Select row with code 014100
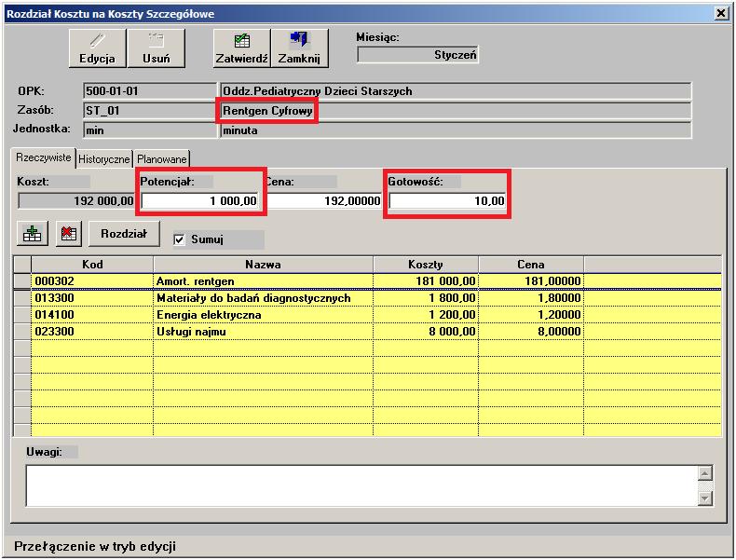Viewport: 736px width, 560px height. 92,315
